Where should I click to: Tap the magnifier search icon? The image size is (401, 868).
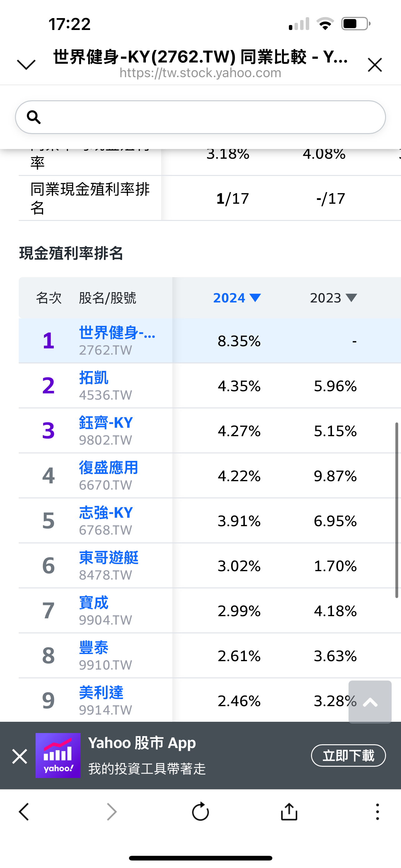(34, 117)
